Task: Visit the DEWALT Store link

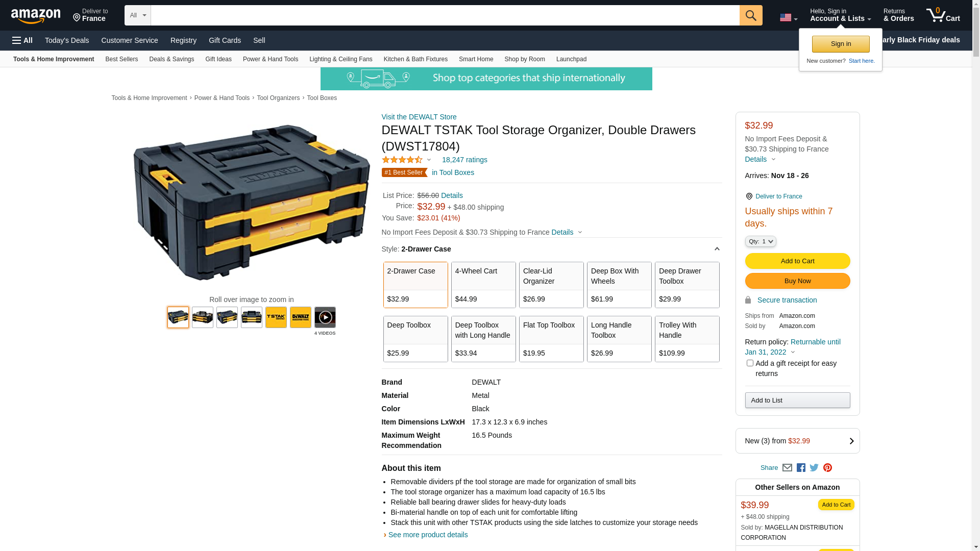Action: tap(419, 117)
